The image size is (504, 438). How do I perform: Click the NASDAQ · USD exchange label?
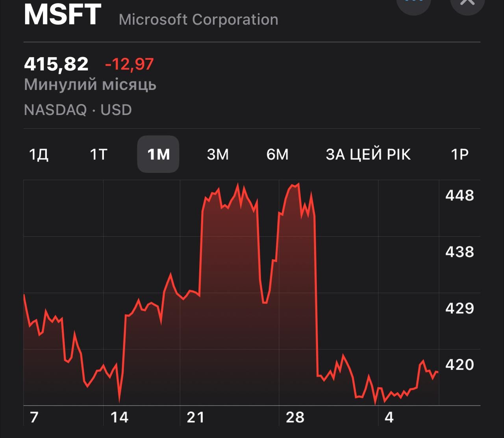point(78,110)
